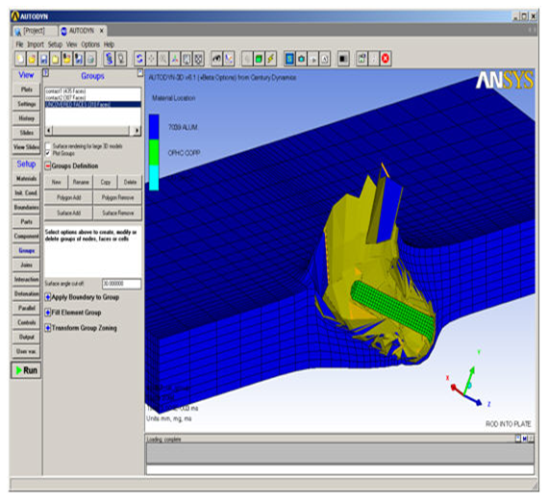Image resolution: width=550 pixels, height=503 pixels.
Task: Click the lightbulb toolbar icon
Action: pos(121,59)
